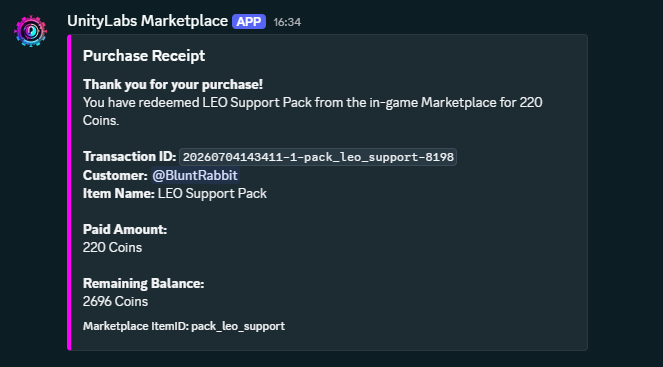Click the APP badge beside the bot name

point(249,22)
